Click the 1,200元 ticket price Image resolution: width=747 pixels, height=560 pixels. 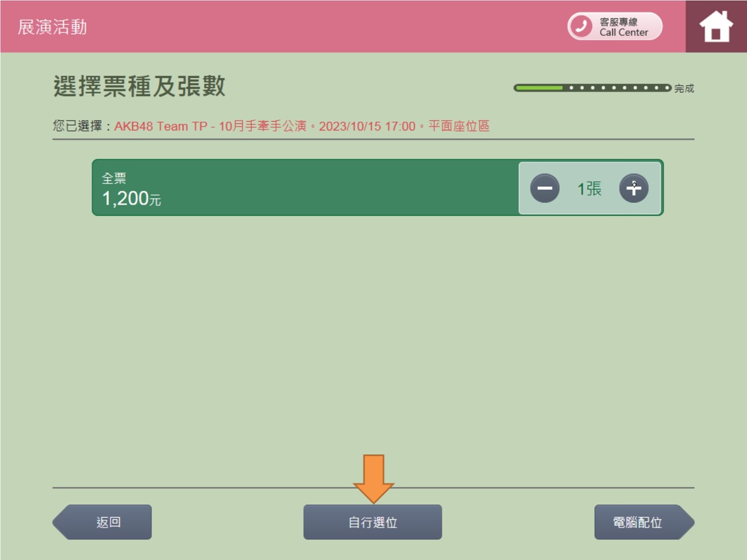click(131, 199)
